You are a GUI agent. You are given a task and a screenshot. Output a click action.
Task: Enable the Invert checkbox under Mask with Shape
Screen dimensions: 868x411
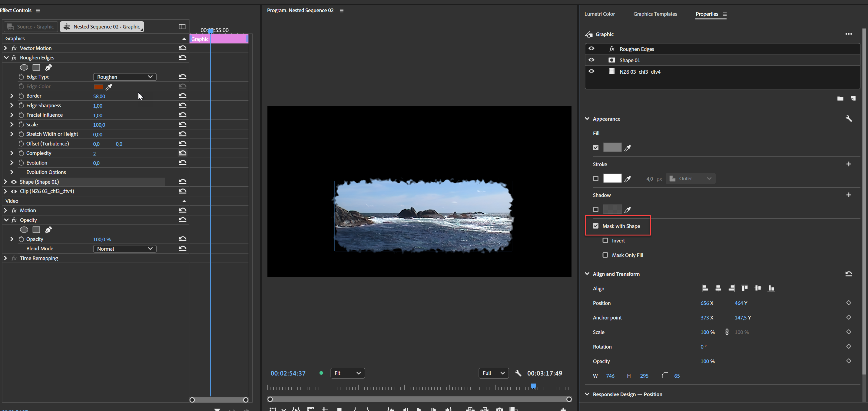coord(605,240)
